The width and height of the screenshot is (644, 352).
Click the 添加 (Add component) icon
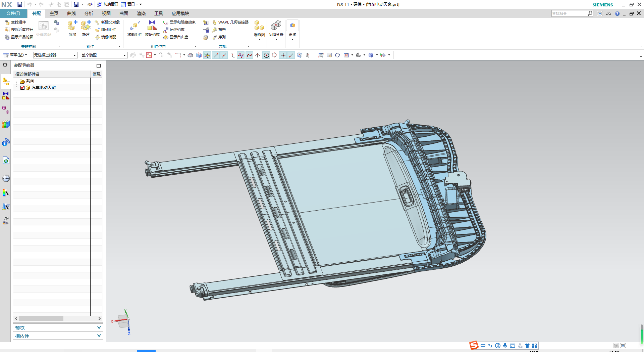(72, 26)
